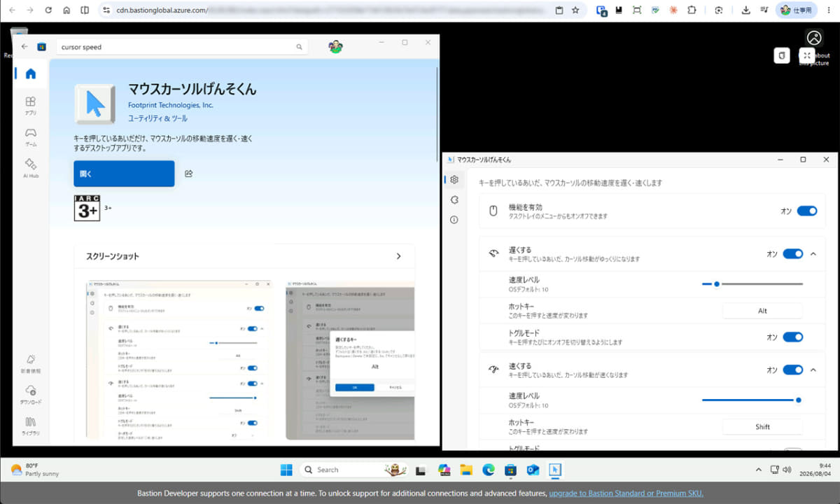This screenshot has width=840, height=504.
Task: Collapse the 遅くする section chevron
Action: tap(813, 253)
